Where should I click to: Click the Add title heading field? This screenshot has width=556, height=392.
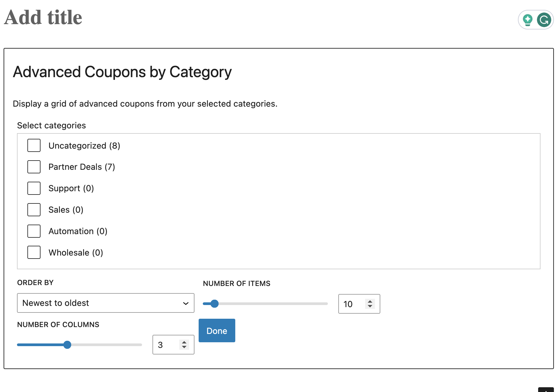(x=43, y=17)
